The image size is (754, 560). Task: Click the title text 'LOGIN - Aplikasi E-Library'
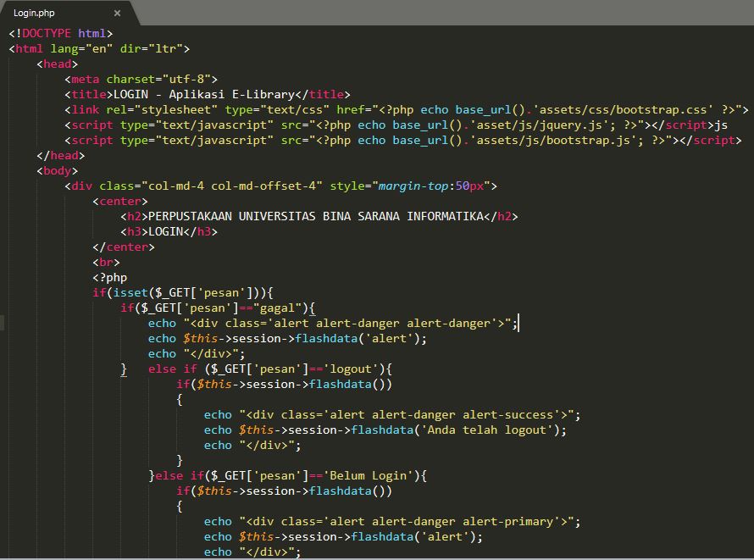(204, 95)
